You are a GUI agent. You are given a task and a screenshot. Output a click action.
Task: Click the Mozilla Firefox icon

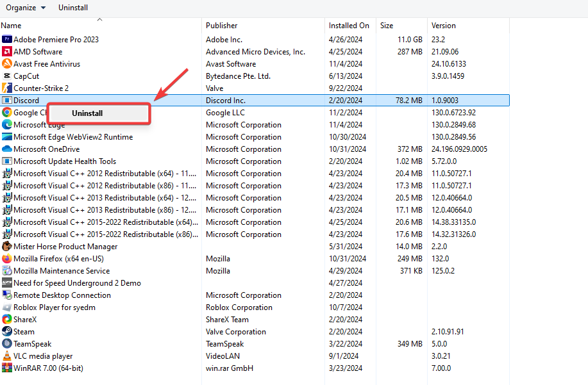(x=7, y=259)
